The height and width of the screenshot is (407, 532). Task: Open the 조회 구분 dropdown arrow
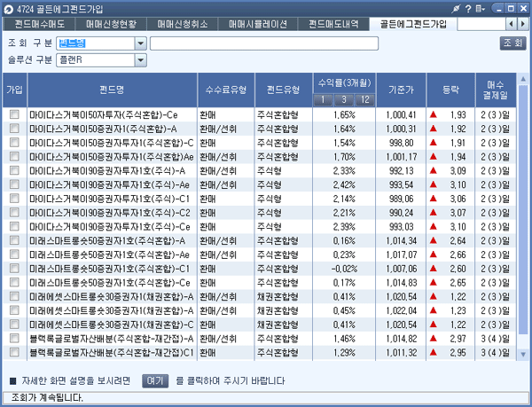(140, 43)
